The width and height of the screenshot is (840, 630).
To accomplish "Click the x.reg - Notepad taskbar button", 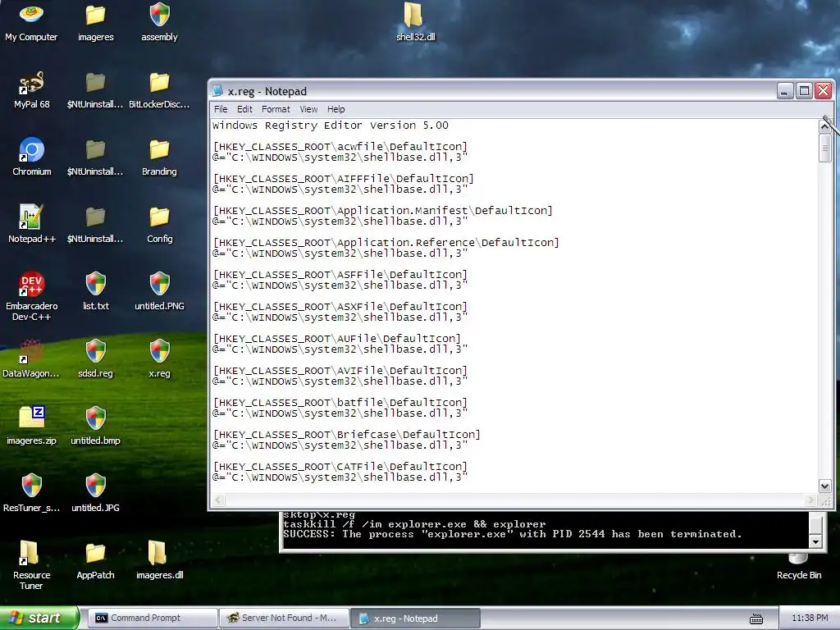I will coord(415,619).
